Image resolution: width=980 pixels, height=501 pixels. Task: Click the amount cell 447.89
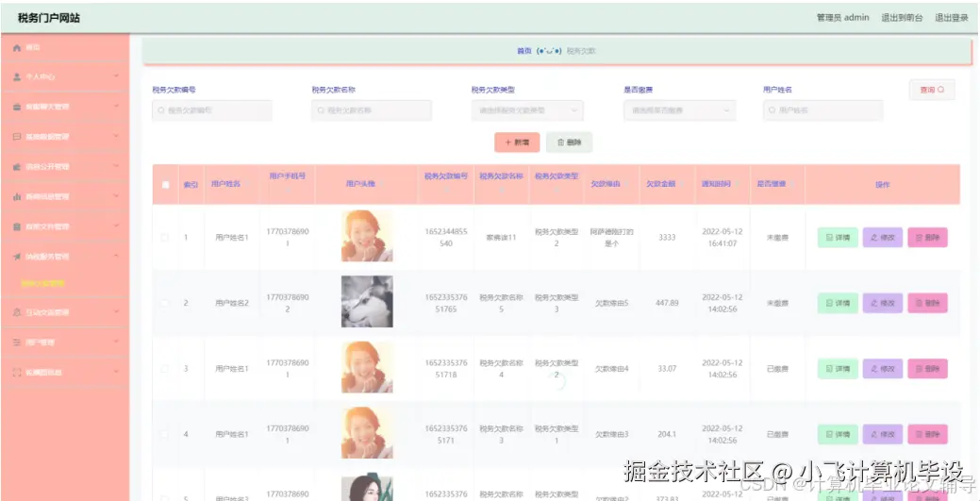pyautogui.click(x=667, y=303)
